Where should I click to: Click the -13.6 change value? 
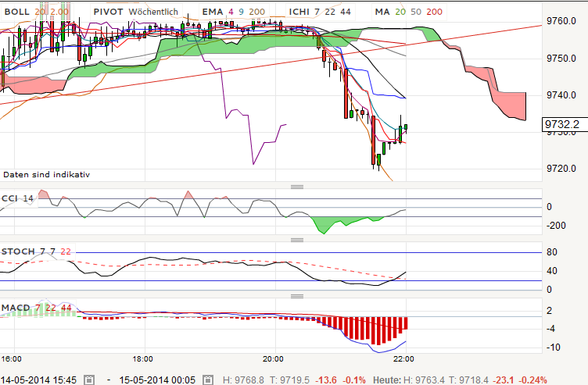point(326,380)
